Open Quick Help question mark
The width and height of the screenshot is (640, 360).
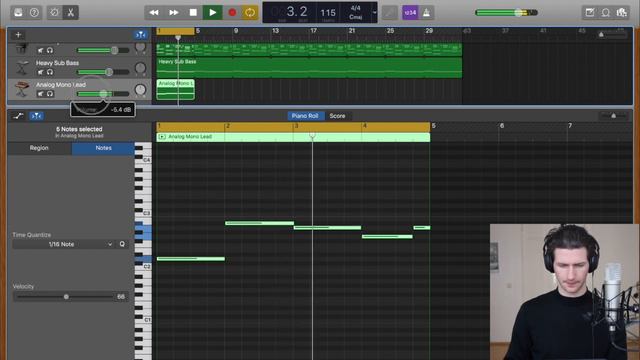(x=34, y=12)
